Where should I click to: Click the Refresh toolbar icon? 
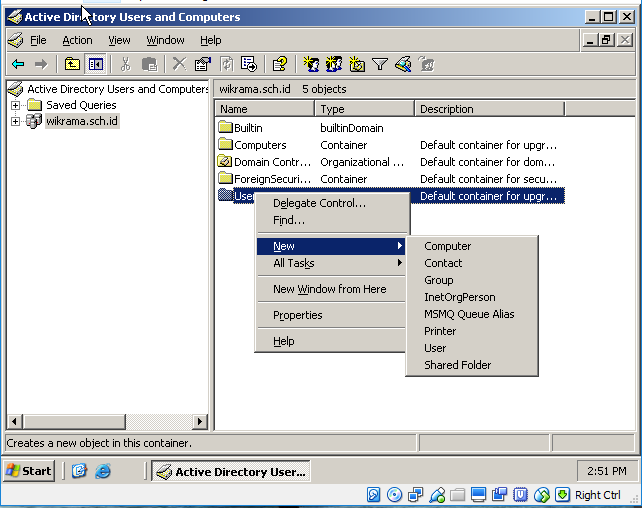pos(226,64)
